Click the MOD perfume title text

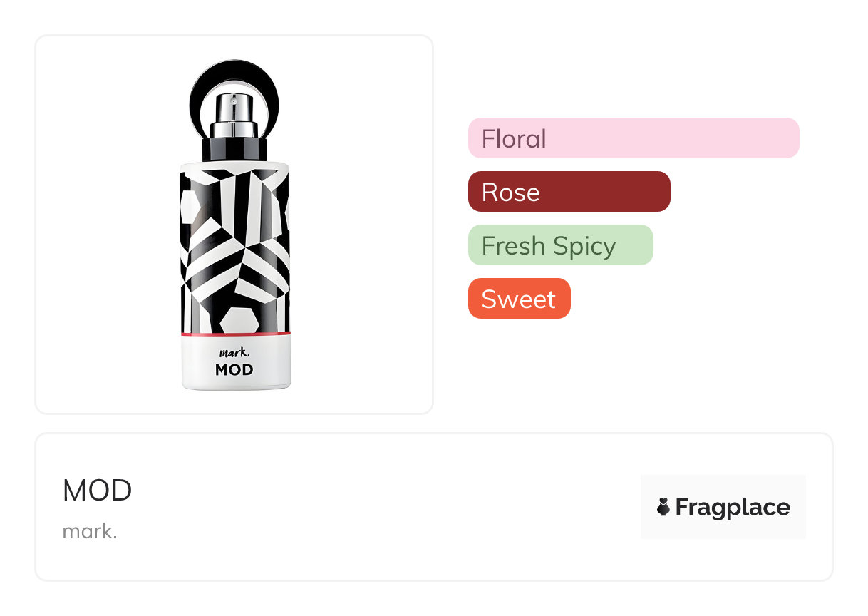(x=97, y=491)
